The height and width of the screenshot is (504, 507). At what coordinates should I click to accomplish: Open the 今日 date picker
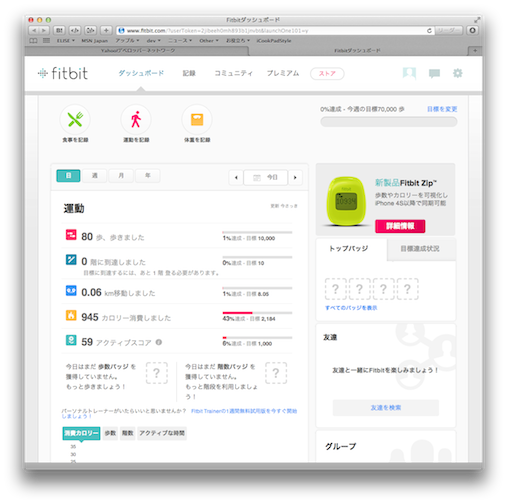click(266, 177)
